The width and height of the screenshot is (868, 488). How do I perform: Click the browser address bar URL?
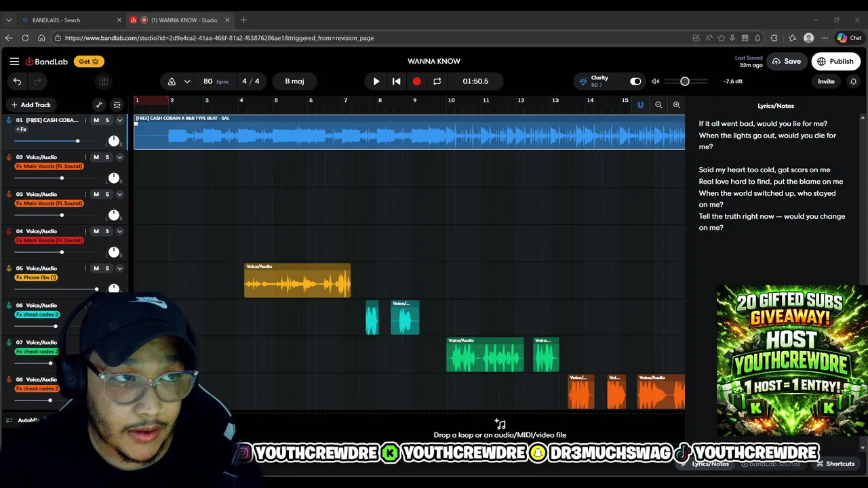219,38
